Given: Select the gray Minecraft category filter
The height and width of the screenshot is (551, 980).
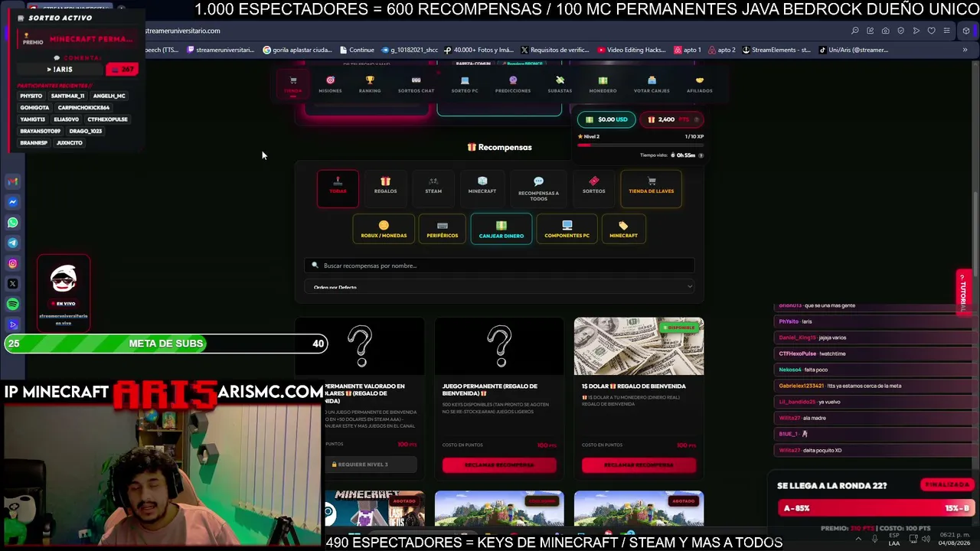Looking at the screenshot, I should click(482, 188).
